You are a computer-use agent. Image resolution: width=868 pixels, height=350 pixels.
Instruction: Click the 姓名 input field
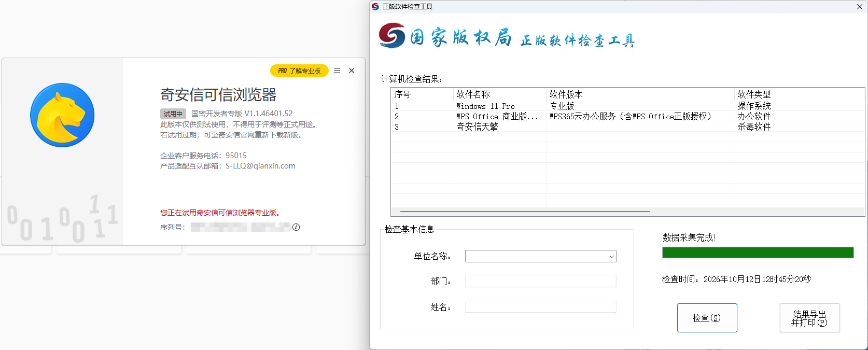(x=540, y=307)
